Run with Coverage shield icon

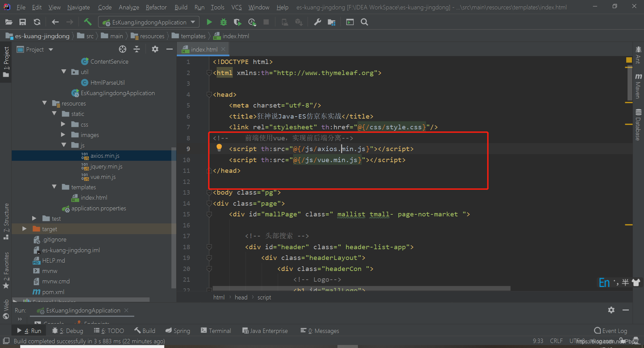tap(237, 22)
